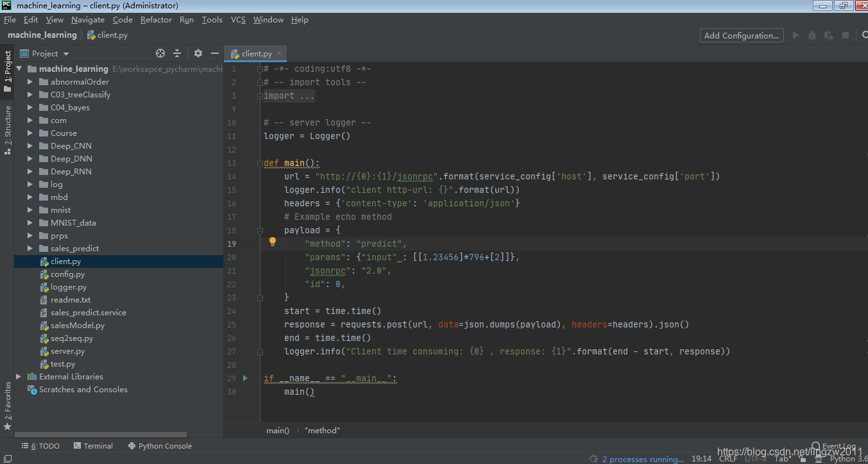The width and height of the screenshot is (868, 464).
Task: Open the Python Console tool window
Action: 160,446
